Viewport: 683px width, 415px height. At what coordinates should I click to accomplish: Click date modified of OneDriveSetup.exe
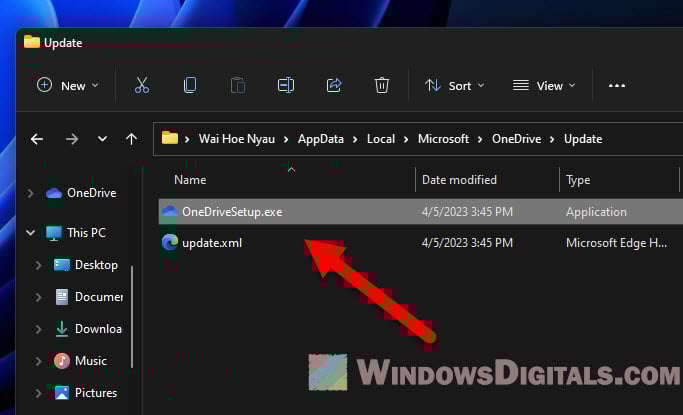click(x=467, y=212)
